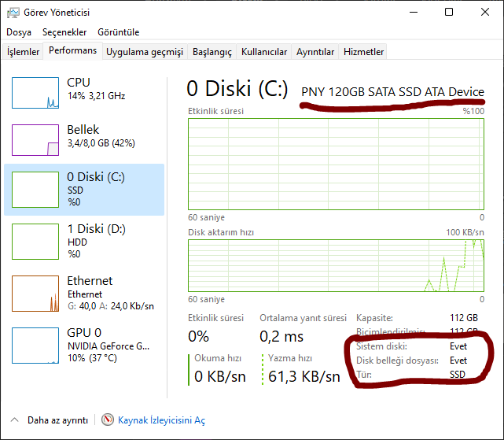Viewport: 504px width, 440px height.
Task: Switch to the Uygulama geçmişi tab
Action: click(145, 52)
